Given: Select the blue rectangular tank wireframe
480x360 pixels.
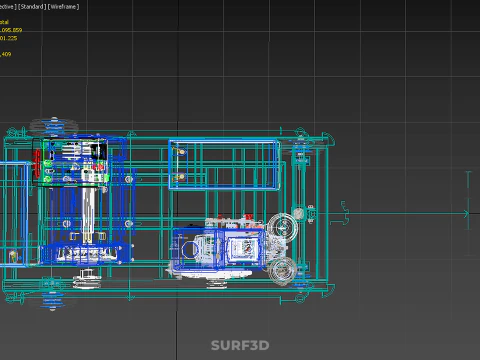Looking at the screenshot, I should coord(224,165).
